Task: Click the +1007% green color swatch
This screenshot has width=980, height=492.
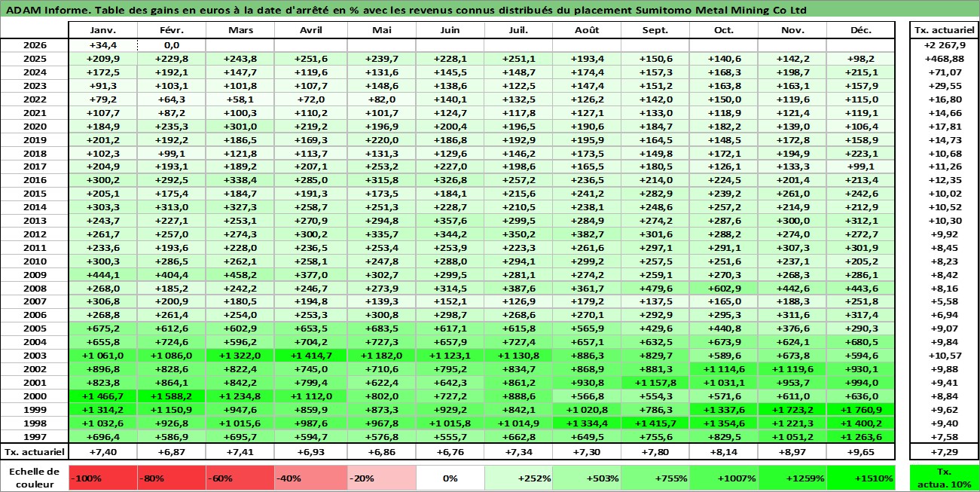Action: (x=723, y=478)
